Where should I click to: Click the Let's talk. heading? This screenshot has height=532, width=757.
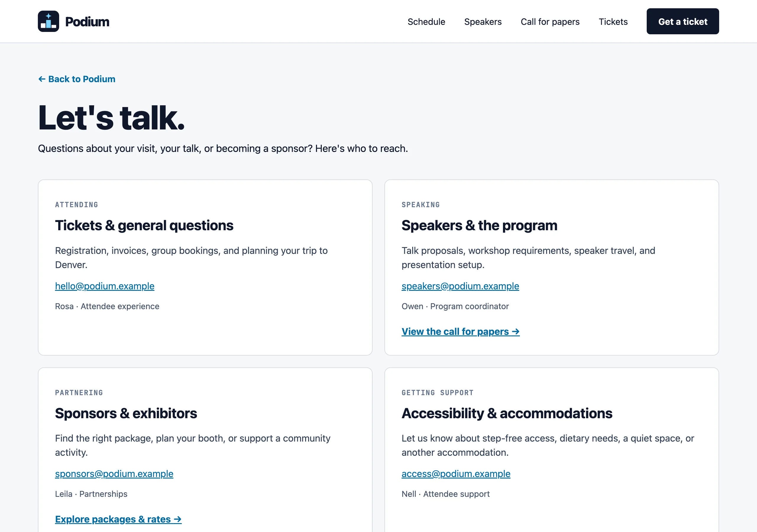point(111,118)
